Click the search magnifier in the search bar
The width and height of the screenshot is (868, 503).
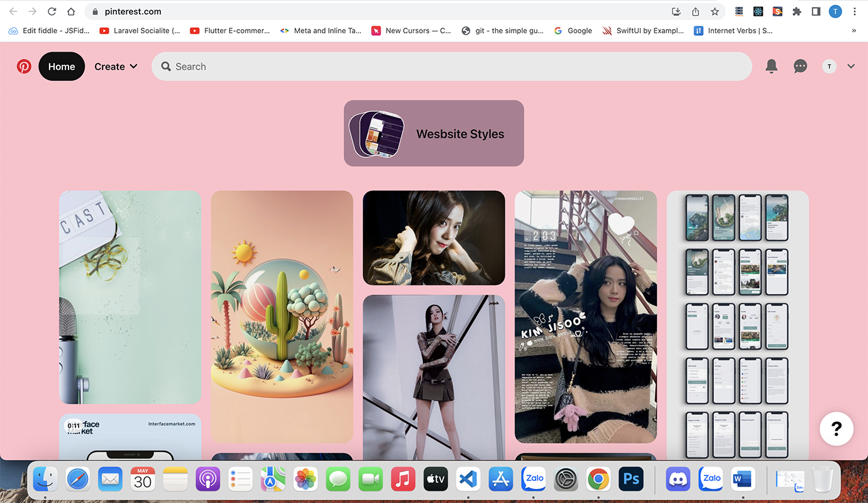(x=165, y=66)
